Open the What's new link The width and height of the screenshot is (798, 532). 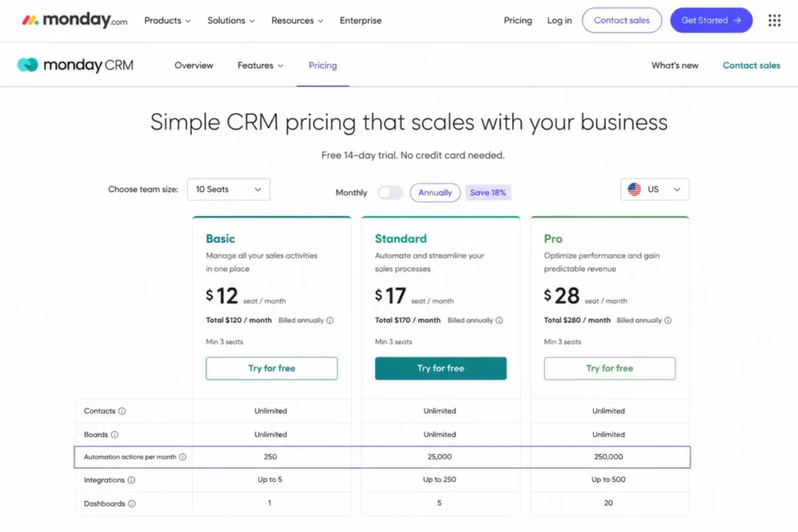[x=675, y=65]
